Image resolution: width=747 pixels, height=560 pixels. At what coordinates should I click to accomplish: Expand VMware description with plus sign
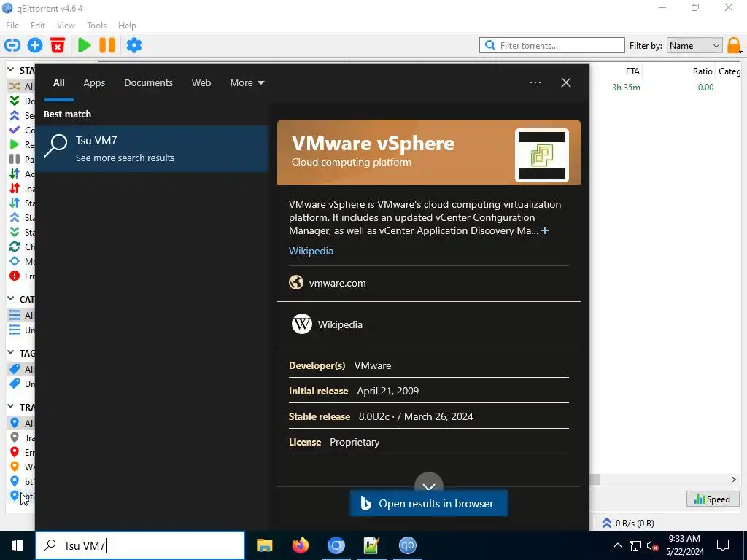pyautogui.click(x=545, y=230)
